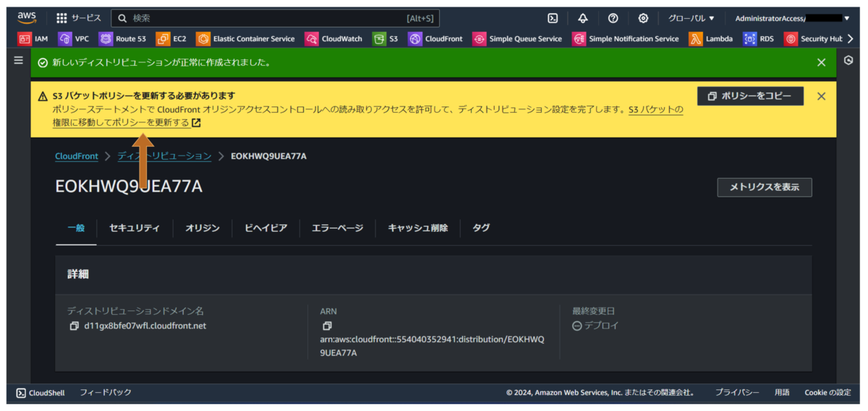This screenshot has width=868, height=411.
Task: Copy the ARN value
Action: point(327,326)
